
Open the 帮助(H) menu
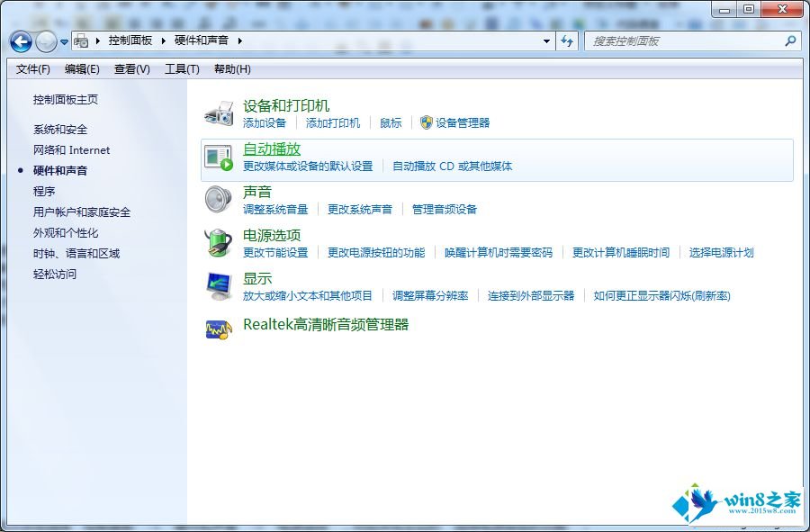coord(232,69)
